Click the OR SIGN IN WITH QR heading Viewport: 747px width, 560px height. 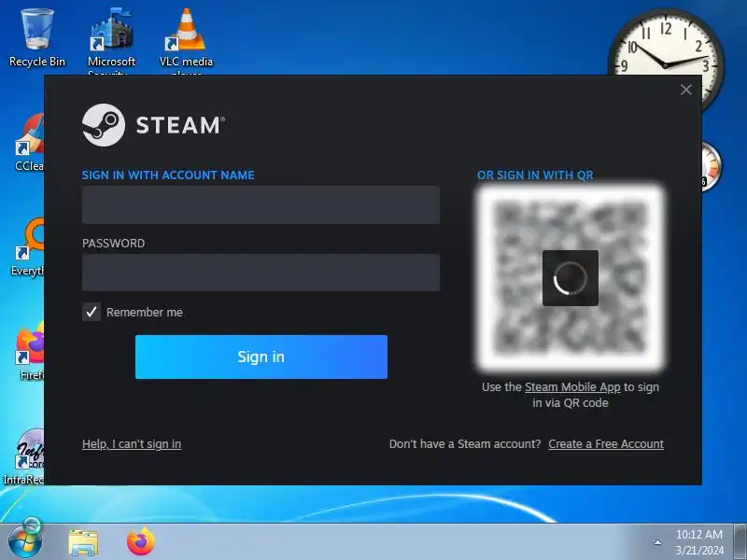click(x=535, y=175)
